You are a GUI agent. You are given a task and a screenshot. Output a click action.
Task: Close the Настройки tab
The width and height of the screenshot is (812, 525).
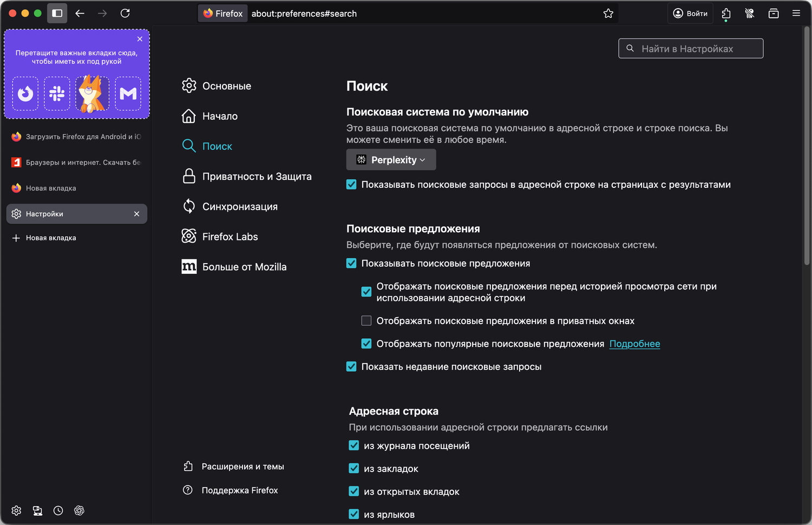(136, 214)
